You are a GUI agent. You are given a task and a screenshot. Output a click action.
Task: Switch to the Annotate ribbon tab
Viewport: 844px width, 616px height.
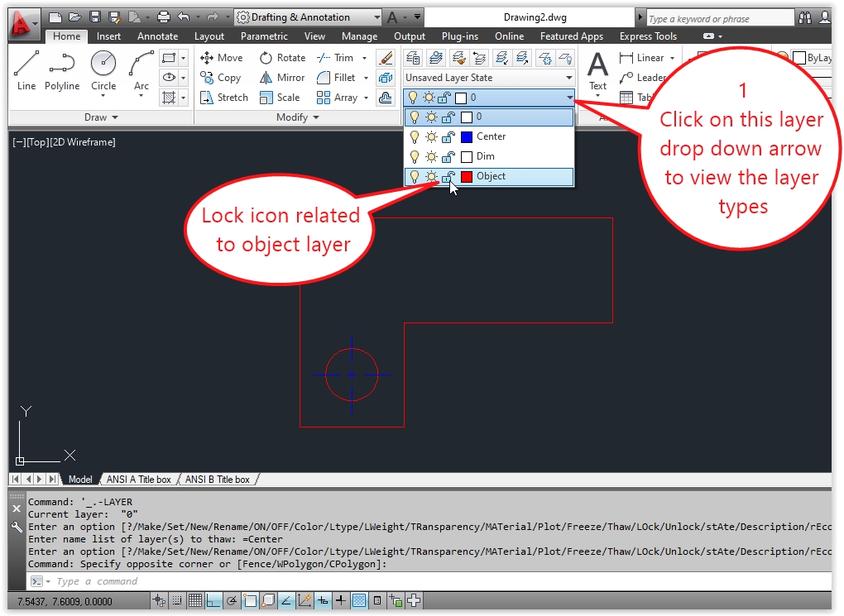click(x=157, y=36)
